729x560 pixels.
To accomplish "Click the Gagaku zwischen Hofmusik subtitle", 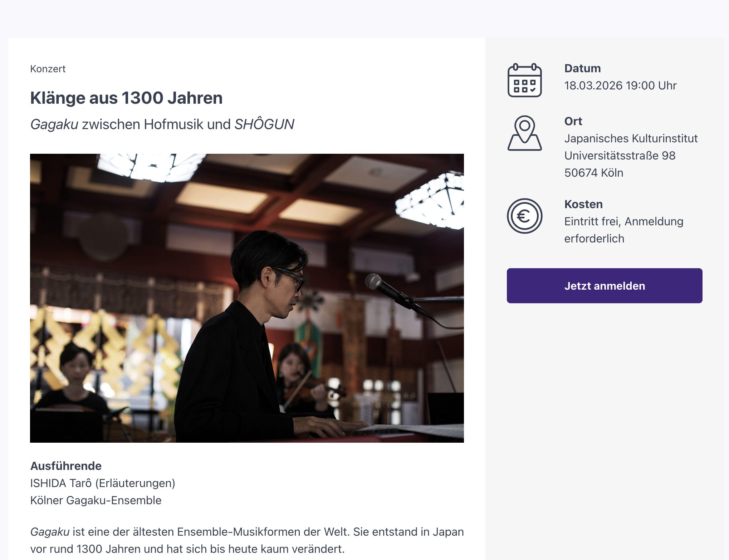I will point(162,124).
